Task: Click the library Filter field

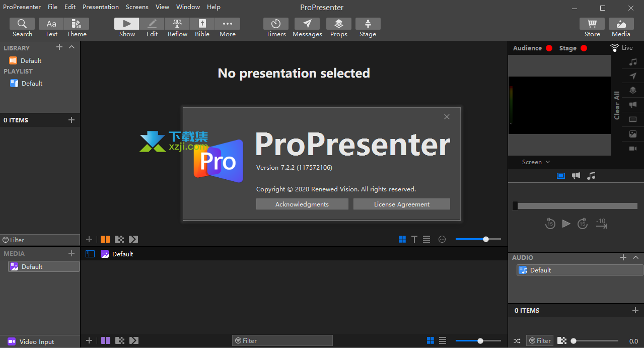Action: coord(40,240)
